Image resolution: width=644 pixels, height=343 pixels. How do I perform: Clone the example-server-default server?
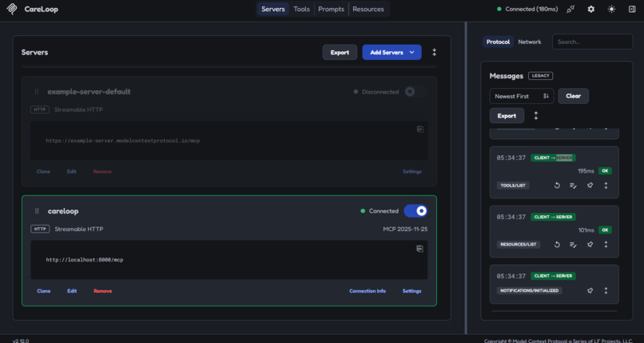click(43, 171)
